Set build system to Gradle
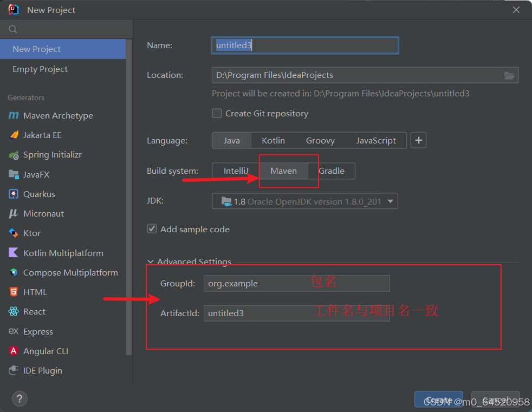This screenshot has width=532, height=412. (332, 171)
